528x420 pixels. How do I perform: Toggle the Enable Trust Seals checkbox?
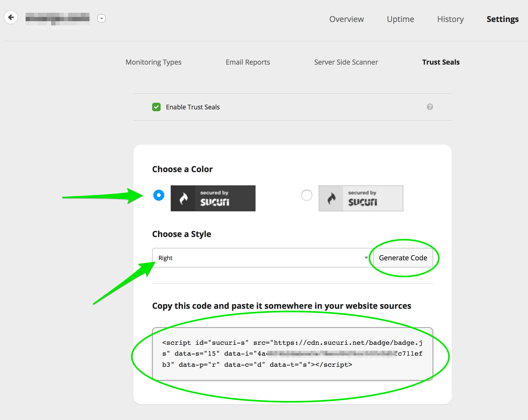pyautogui.click(x=156, y=107)
